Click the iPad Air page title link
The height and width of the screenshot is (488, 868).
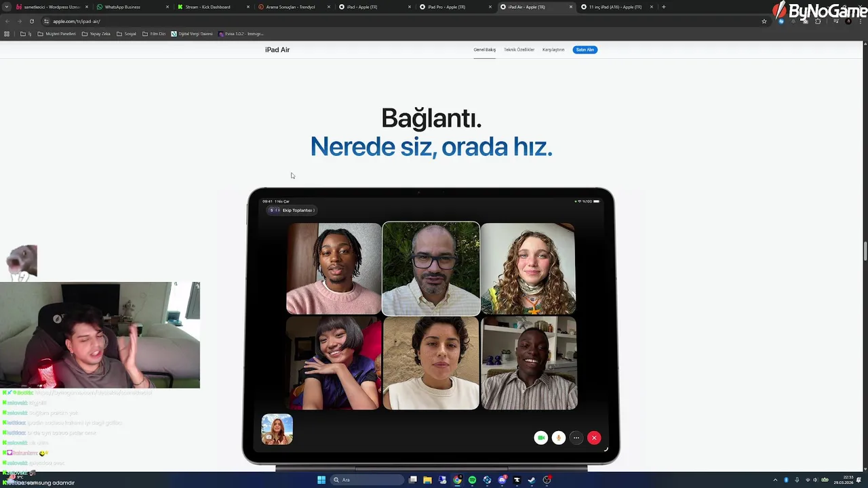[277, 49]
